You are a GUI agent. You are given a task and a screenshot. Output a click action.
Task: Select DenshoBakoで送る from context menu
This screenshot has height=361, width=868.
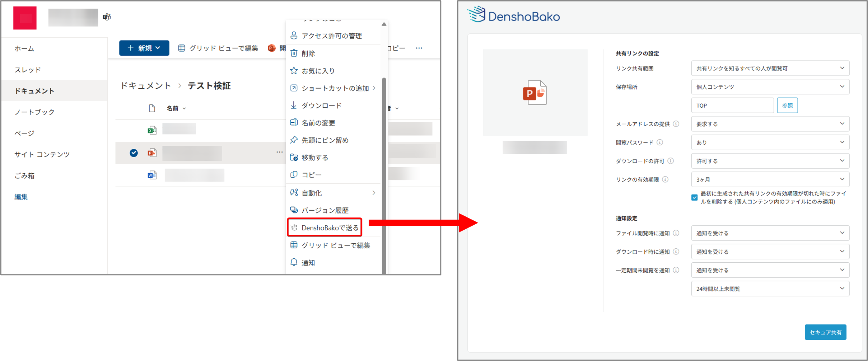point(325,228)
